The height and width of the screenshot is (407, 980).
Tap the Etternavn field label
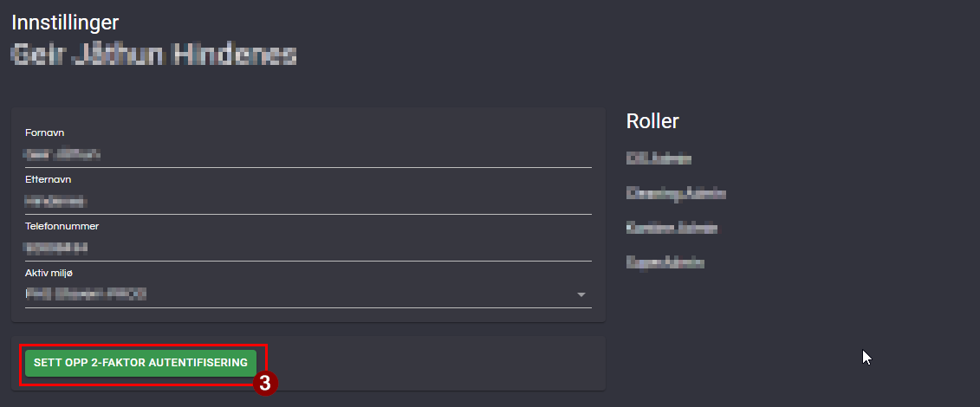click(48, 179)
